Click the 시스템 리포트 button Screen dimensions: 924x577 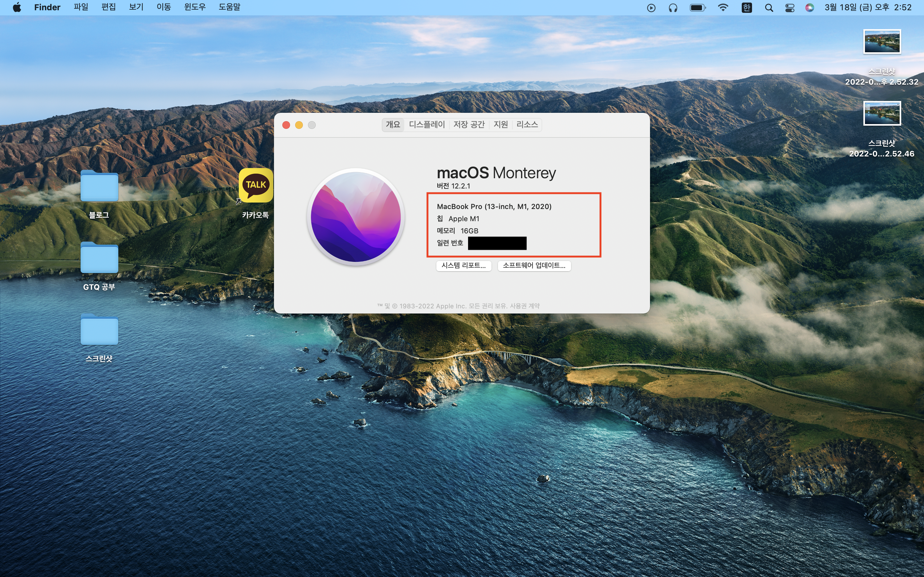coord(464,266)
